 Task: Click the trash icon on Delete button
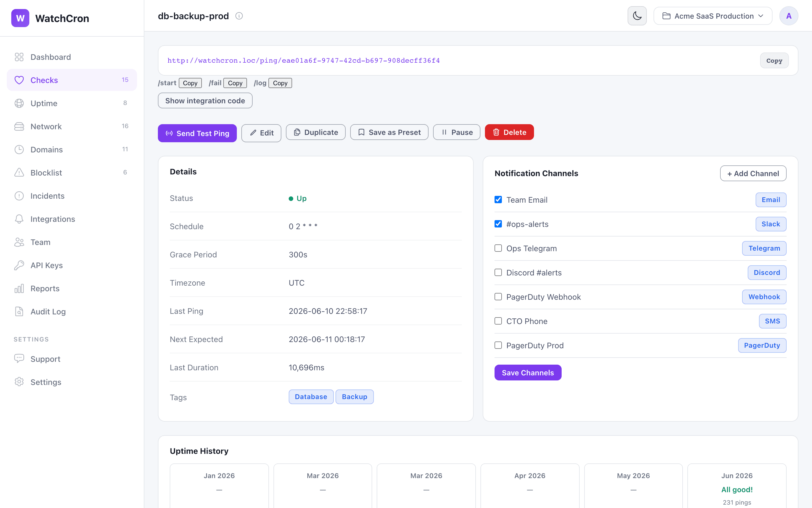pos(496,132)
